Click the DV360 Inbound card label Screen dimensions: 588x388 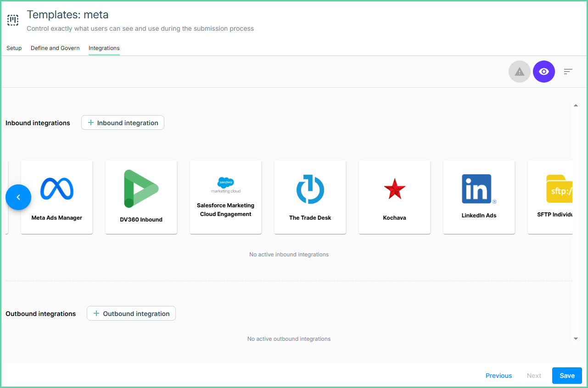coord(141,220)
